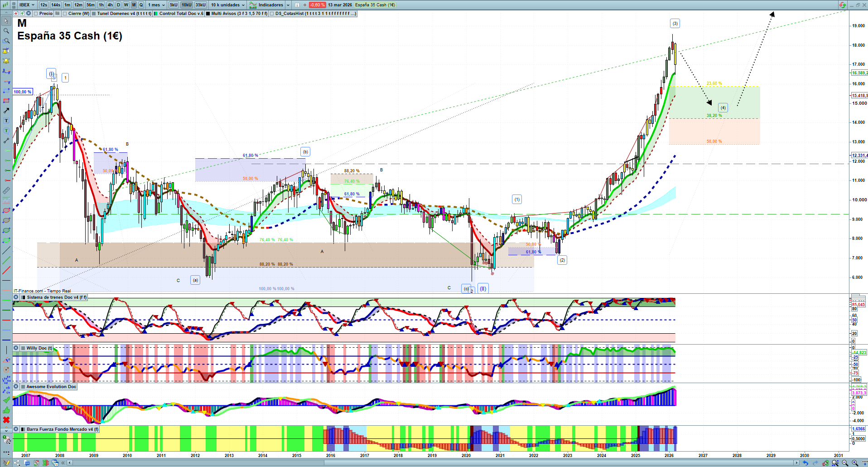Select the 144s timeframe
The height and width of the screenshot is (467, 868).
click(x=56, y=5)
